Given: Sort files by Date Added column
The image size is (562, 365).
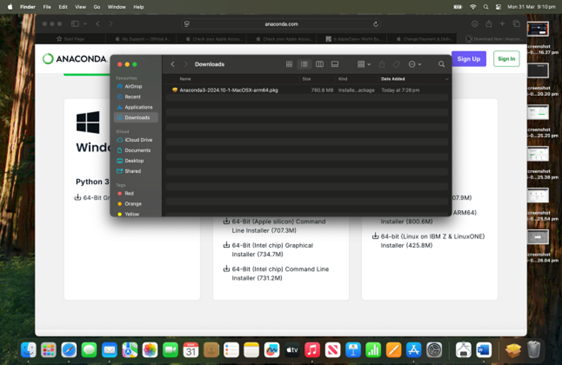Looking at the screenshot, I should pos(393,79).
